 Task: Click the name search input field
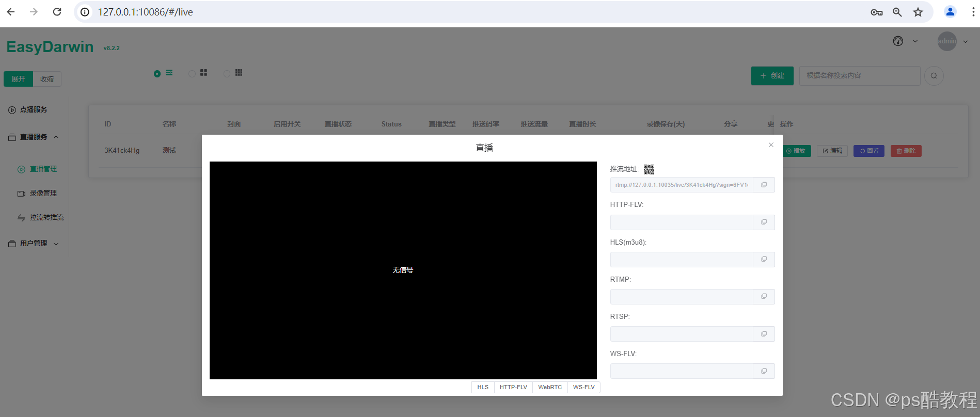(860, 76)
